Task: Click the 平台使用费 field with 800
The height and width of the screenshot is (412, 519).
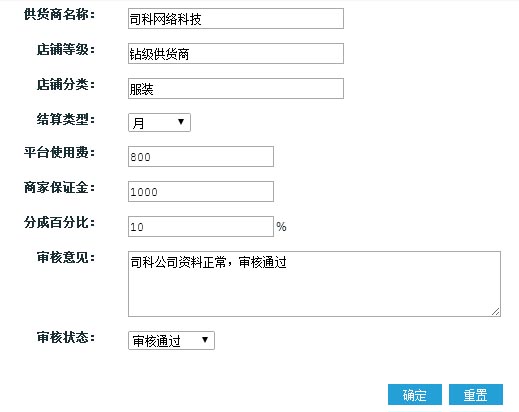Action: coord(201,156)
